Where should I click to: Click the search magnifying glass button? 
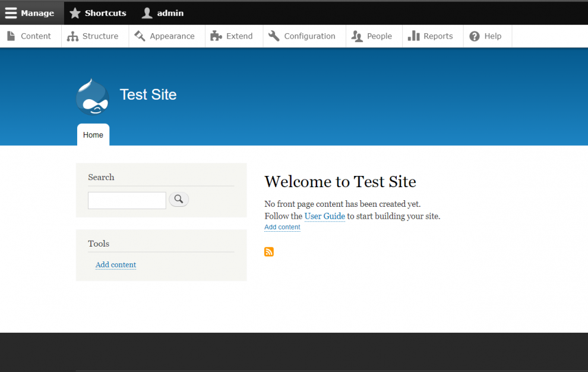pos(179,200)
